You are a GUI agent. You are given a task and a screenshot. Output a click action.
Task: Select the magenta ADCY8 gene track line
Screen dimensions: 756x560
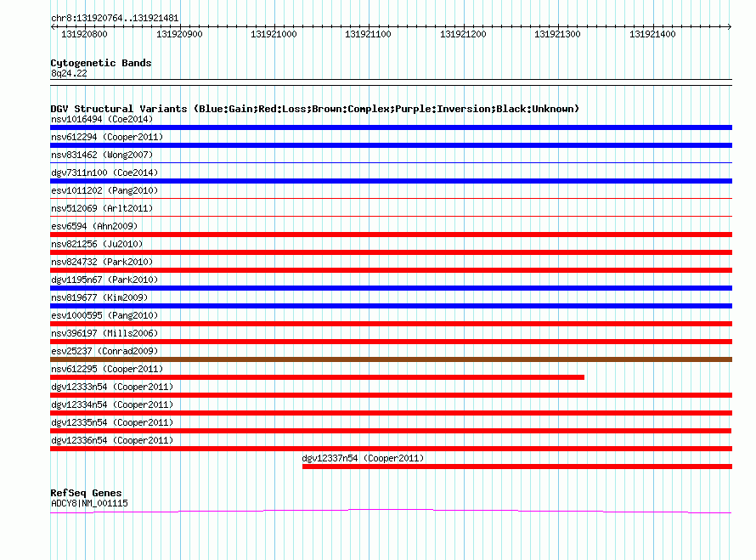(391, 511)
